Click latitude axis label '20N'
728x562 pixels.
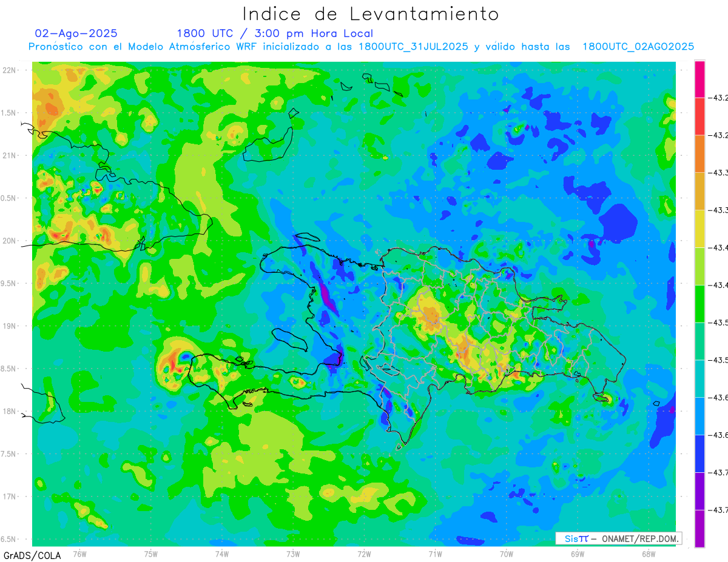[9, 241]
